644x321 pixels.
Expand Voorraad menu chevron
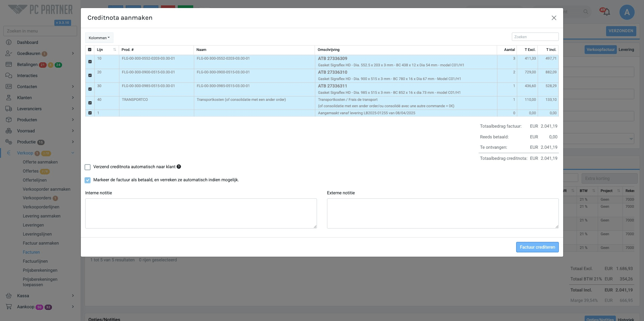pyautogui.click(x=73, y=131)
